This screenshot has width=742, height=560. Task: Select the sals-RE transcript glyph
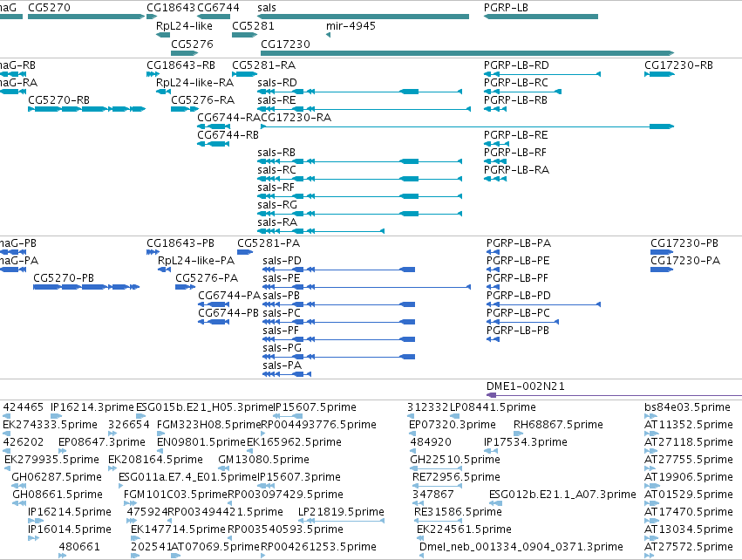[x=364, y=109]
